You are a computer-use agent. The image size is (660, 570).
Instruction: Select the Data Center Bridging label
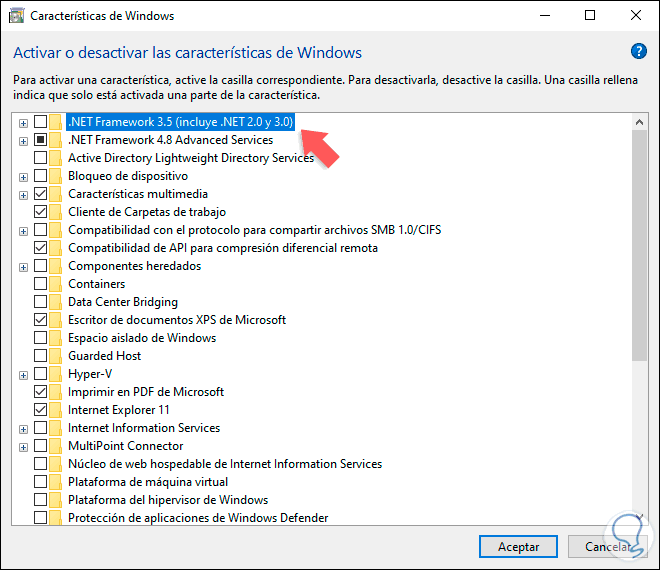pyautogui.click(x=123, y=302)
